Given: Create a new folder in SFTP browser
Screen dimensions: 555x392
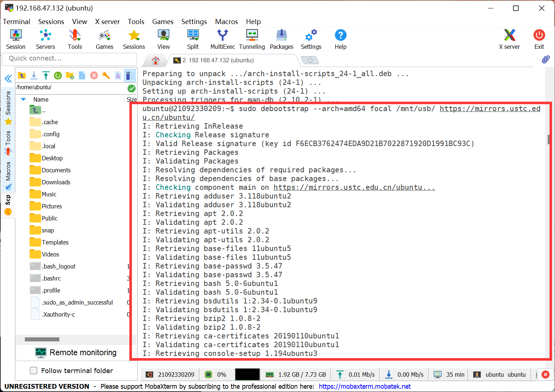Looking at the screenshot, I should [70, 75].
